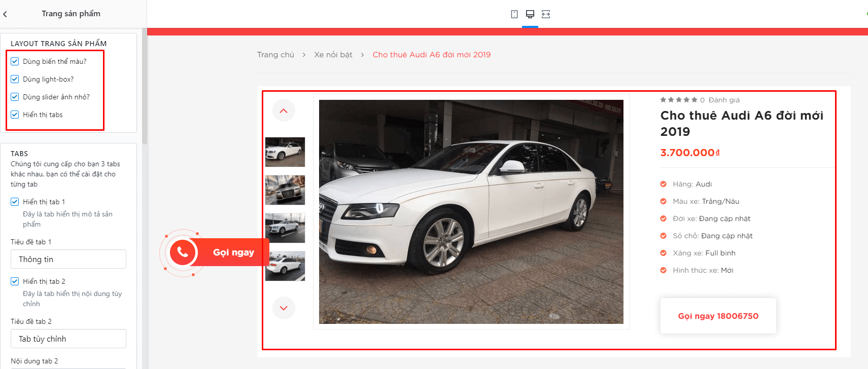Click the 'Nội dung tab 2' label
Viewport: 868px width, 369px height.
point(34,361)
